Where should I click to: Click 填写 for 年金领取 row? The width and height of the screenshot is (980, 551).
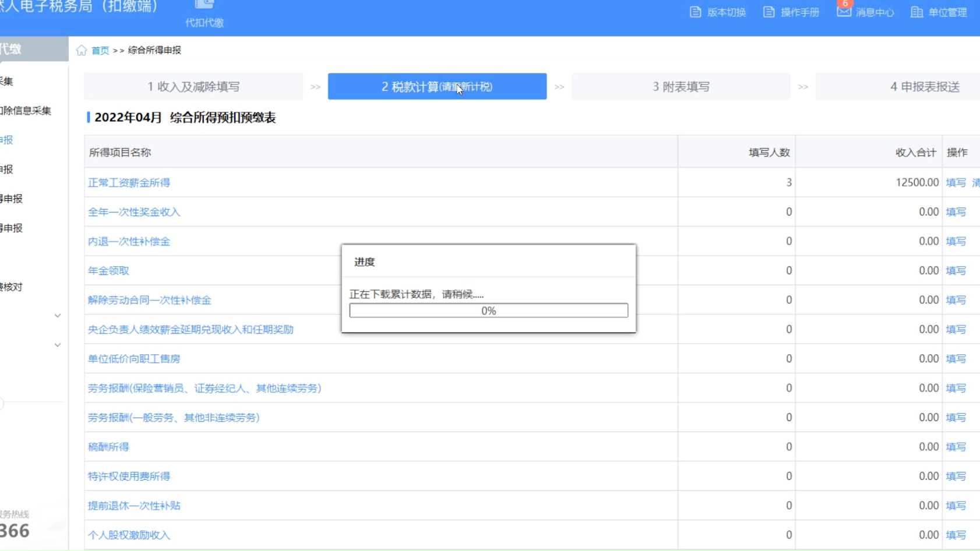click(956, 271)
